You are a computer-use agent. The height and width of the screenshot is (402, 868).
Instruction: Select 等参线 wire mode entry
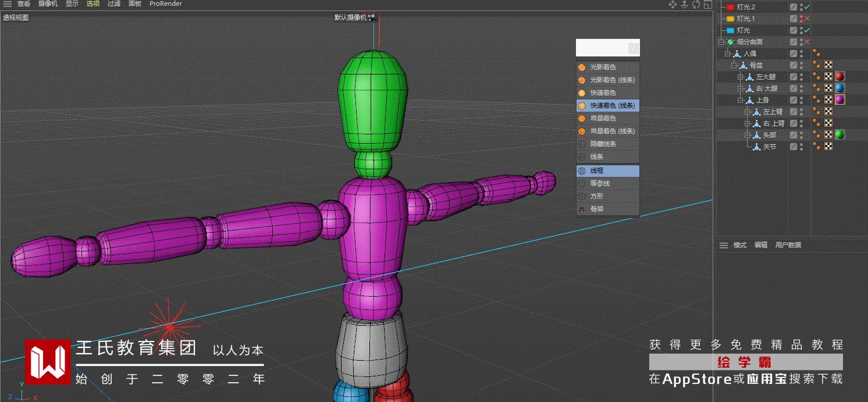(607, 183)
